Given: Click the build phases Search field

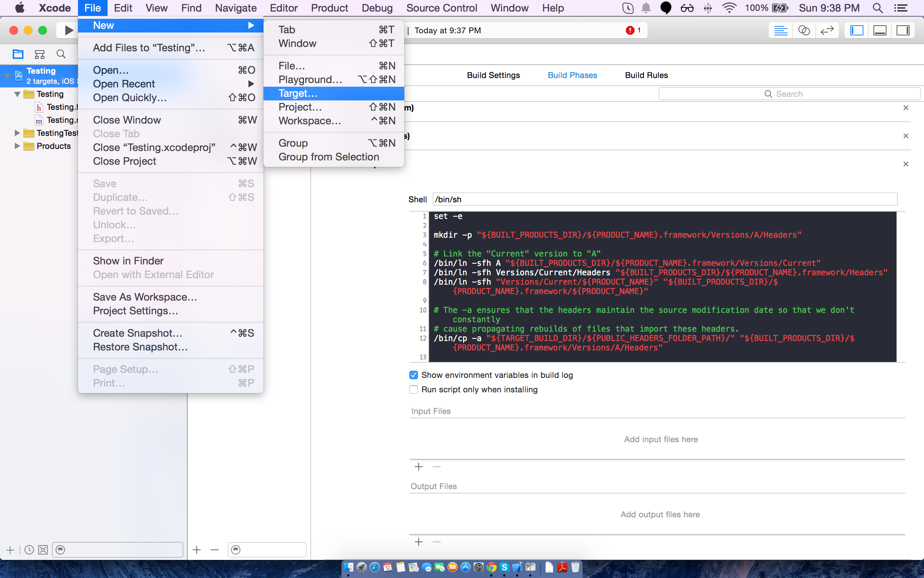Looking at the screenshot, I should [x=789, y=94].
